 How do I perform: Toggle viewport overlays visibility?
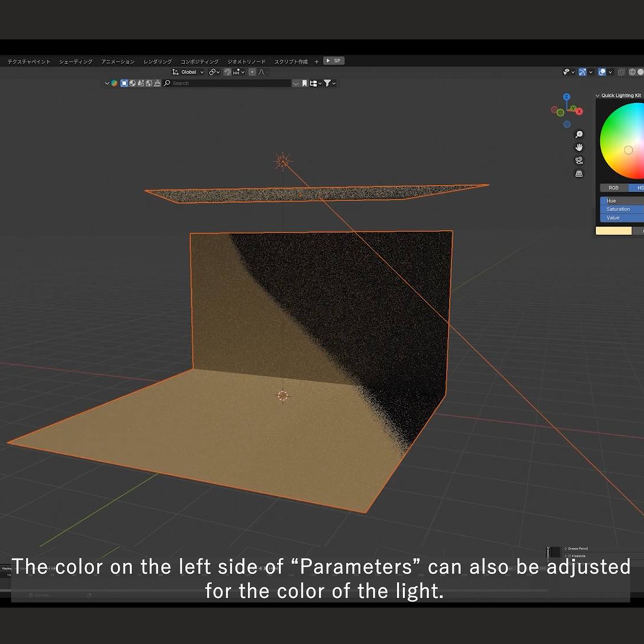coord(582,72)
